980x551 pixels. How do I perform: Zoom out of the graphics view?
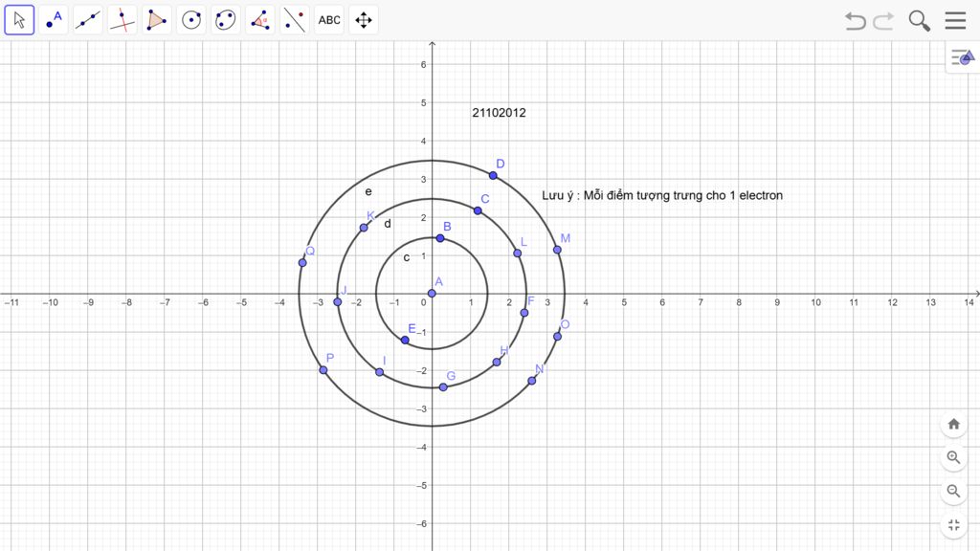click(x=953, y=491)
